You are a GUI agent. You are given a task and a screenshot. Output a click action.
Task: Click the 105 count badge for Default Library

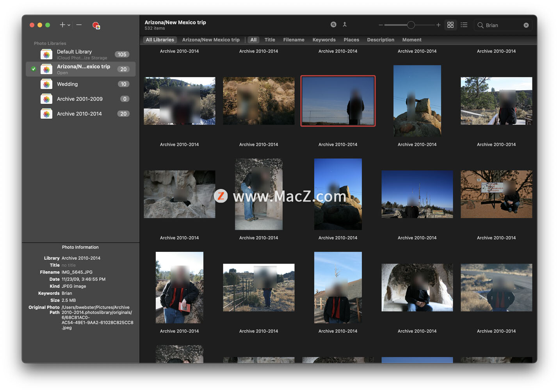tap(122, 54)
